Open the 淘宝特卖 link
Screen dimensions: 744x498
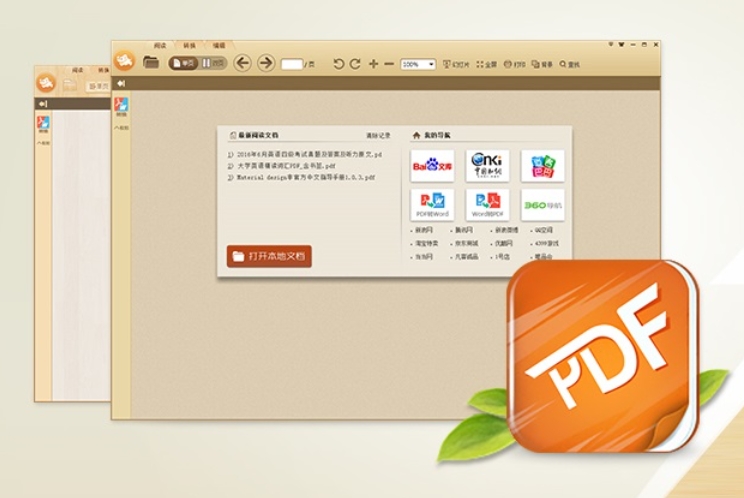point(425,243)
